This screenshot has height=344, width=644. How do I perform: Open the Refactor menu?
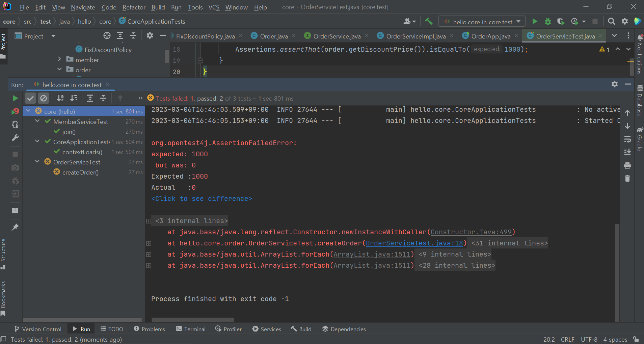click(x=134, y=7)
